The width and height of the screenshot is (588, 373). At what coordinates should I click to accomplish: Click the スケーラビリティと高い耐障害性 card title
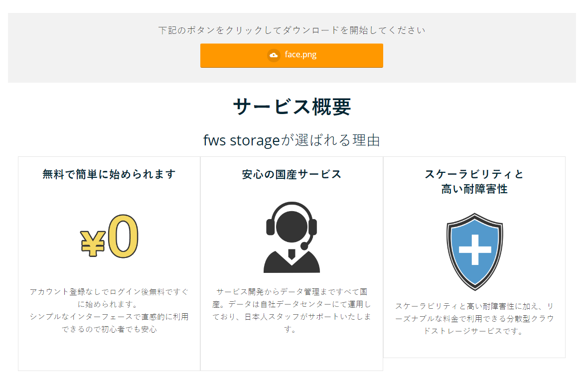point(474,182)
